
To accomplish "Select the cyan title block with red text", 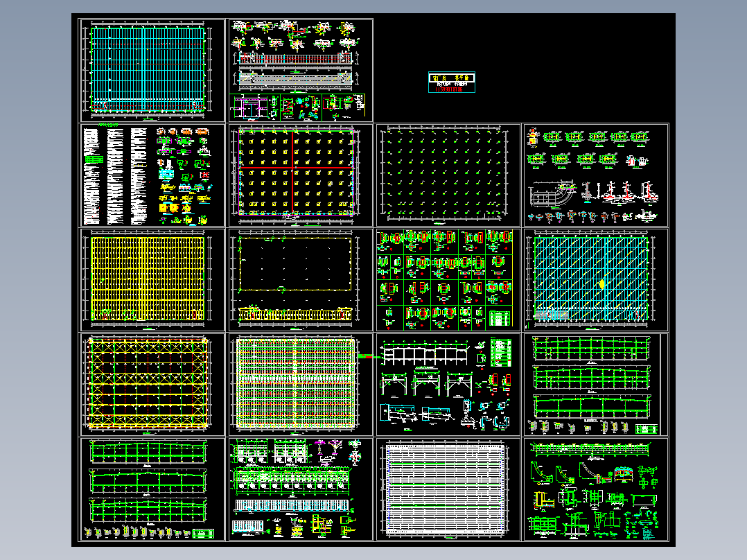I will [452, 82].
